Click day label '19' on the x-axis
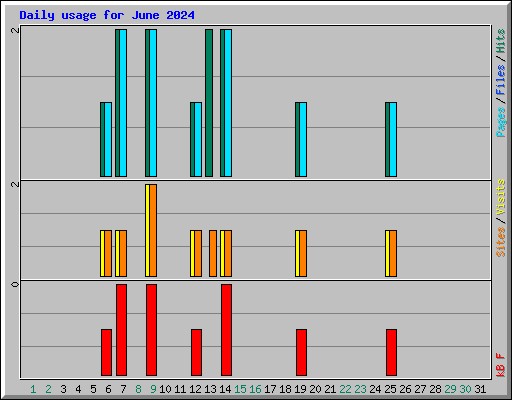The image size is (512, 400). coord(300,389)
